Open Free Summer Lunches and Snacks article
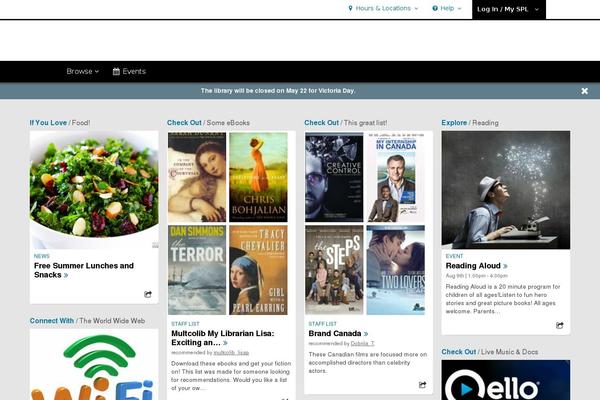The image size is (600, 400). (x=84, y=270)
